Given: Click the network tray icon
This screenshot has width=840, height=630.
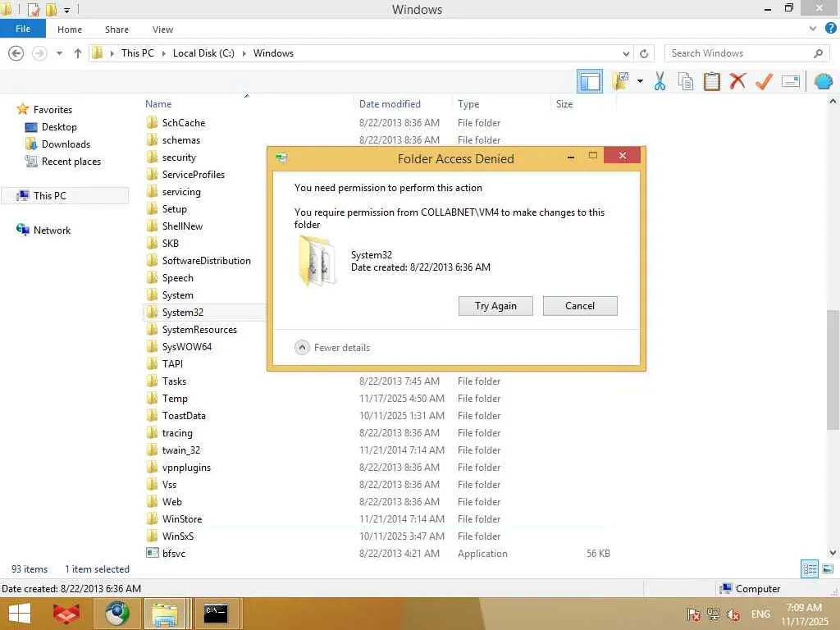Looking at the screenshot, I should click(x=713, y=614).
